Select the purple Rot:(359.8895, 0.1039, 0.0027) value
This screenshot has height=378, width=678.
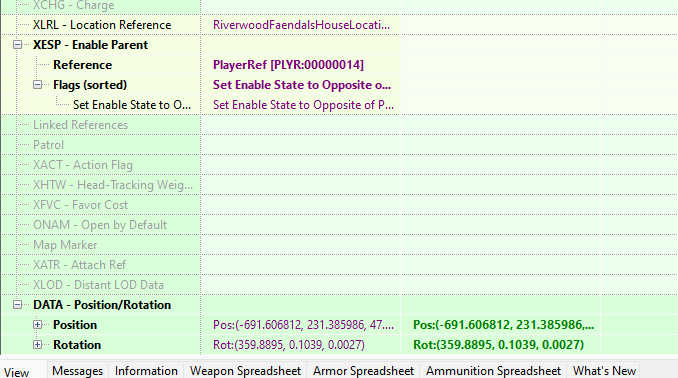coord(289,345)
